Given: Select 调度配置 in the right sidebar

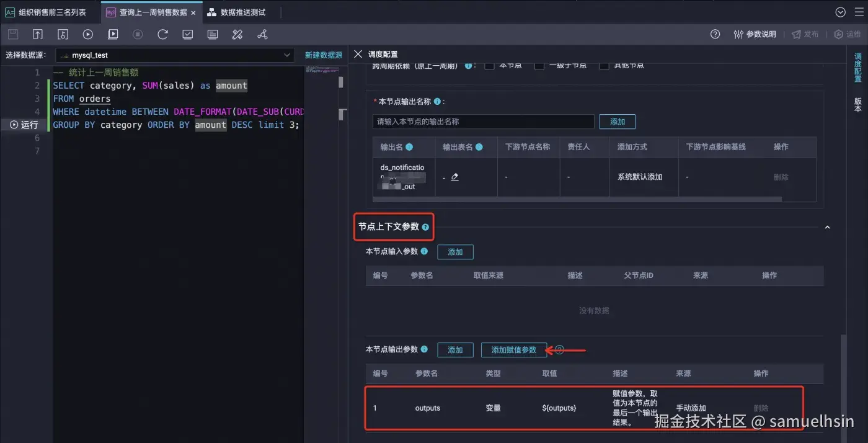Looking at the screenshot, I should coord(858,68).
